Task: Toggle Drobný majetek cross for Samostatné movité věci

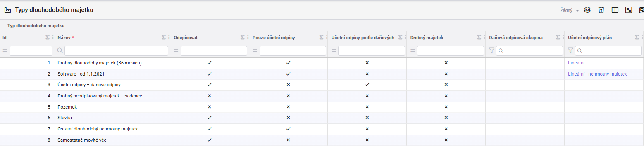Action: pyautogui.click(x=446, y=140)
